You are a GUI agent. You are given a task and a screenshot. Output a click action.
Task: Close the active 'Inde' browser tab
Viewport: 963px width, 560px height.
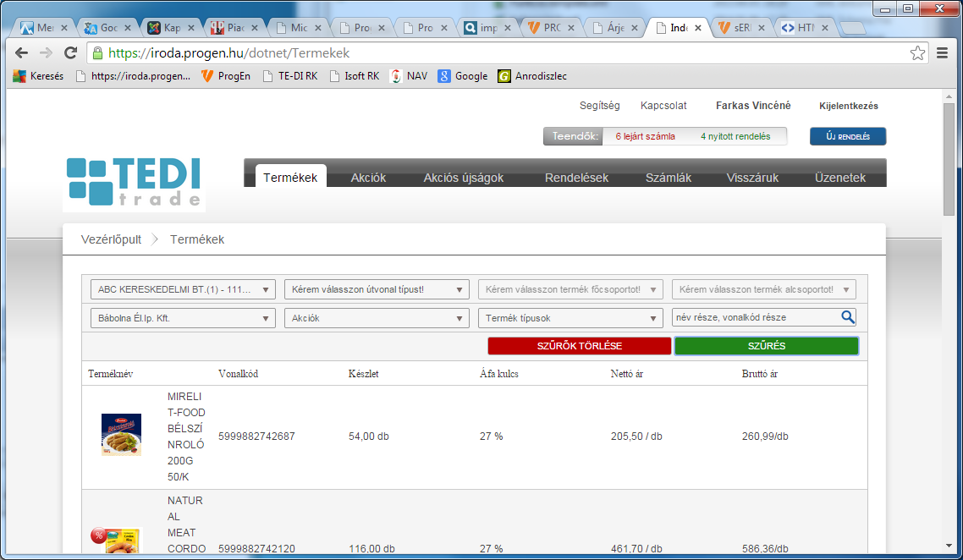point(697,28)
